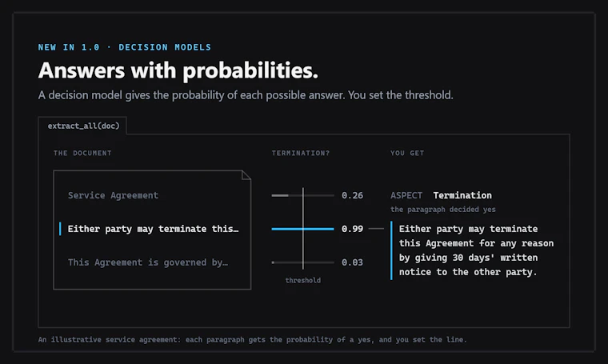Click the vertical threshold line
The height and width of the screenshot is (364, 608).
(x=303, y=228)
